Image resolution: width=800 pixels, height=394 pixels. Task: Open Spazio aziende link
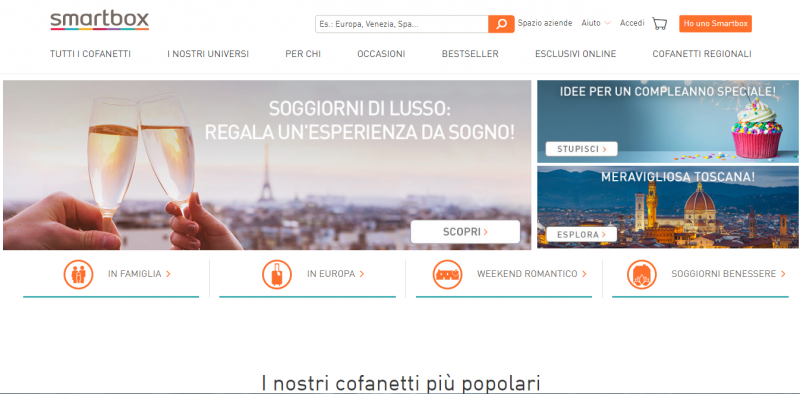point(545,23)
